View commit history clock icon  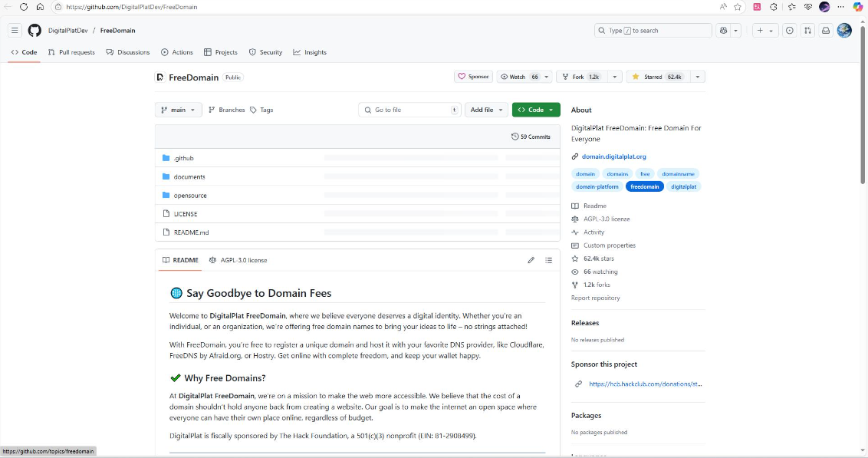tap(515, 137)
